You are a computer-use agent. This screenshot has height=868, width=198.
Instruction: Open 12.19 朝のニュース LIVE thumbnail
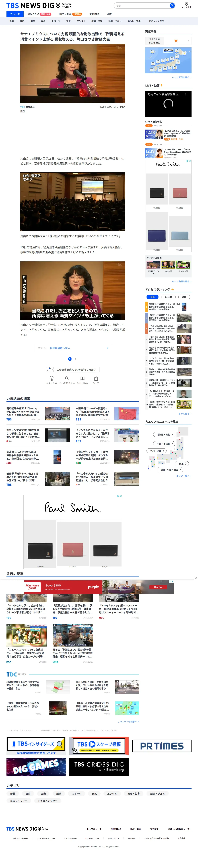154,153
